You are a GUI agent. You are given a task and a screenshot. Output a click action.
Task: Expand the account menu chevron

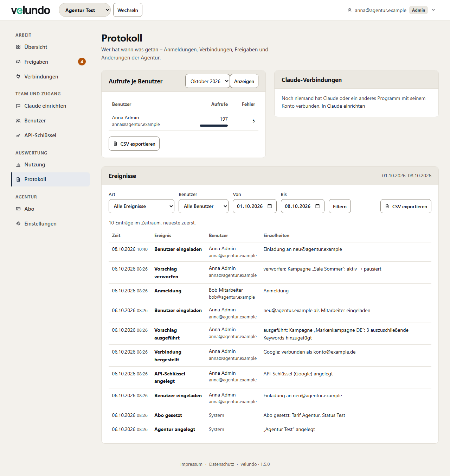433,10
